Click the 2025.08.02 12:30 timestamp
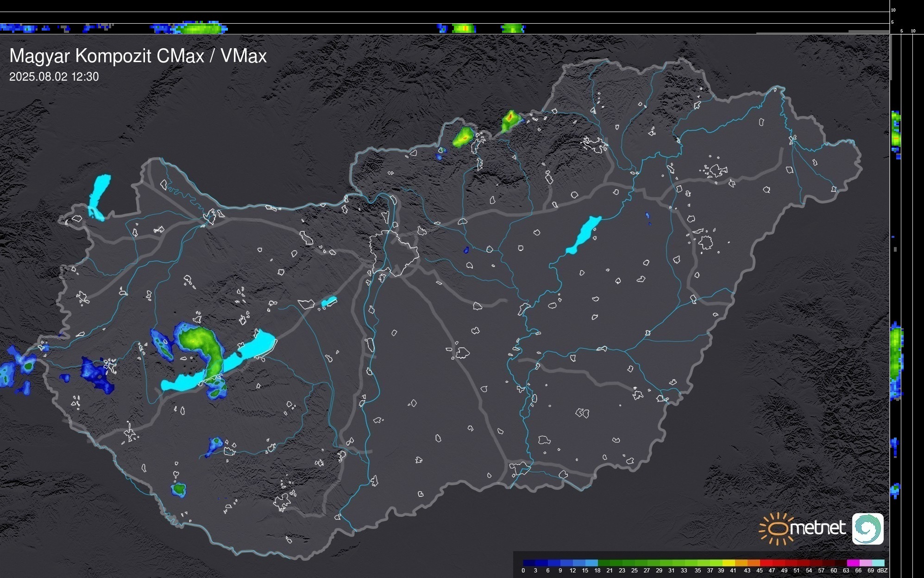924x578 pixels. click(x=54, y=77)
